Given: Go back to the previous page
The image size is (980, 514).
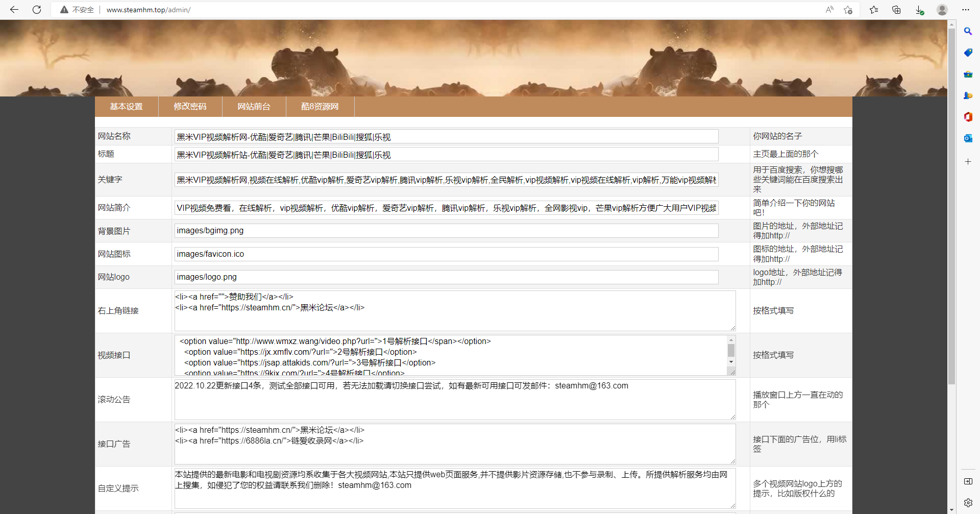Looking at the screenshot, I should [14, 10].
